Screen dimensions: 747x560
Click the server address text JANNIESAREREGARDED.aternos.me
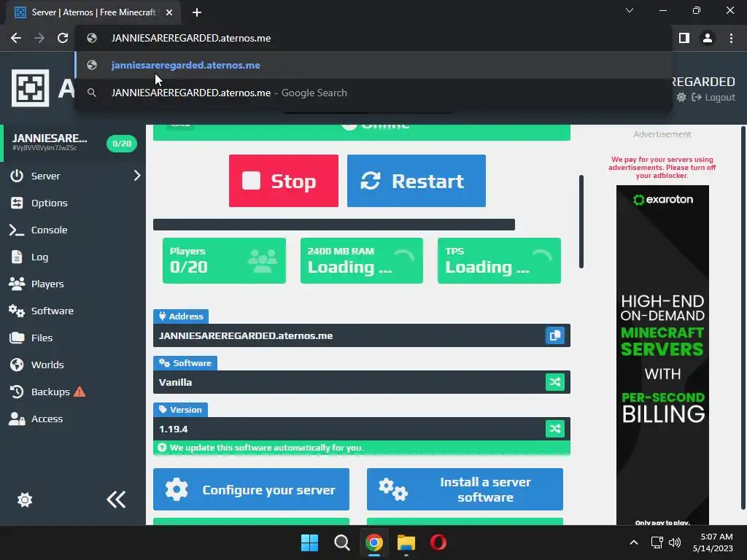(x=246, y=335)
